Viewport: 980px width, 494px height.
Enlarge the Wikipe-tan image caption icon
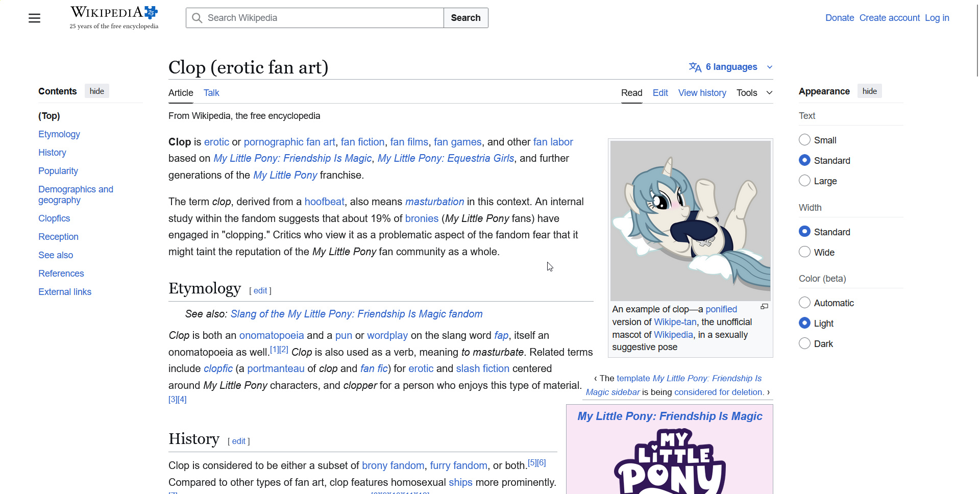pos(764,307)
